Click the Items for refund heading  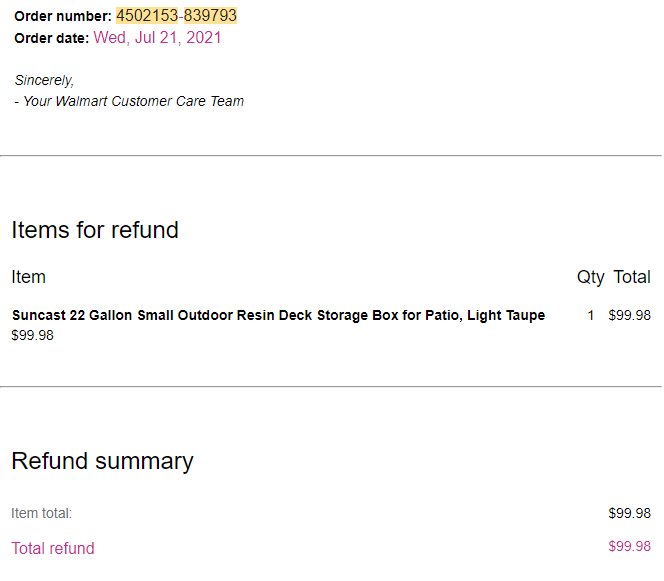95,230
